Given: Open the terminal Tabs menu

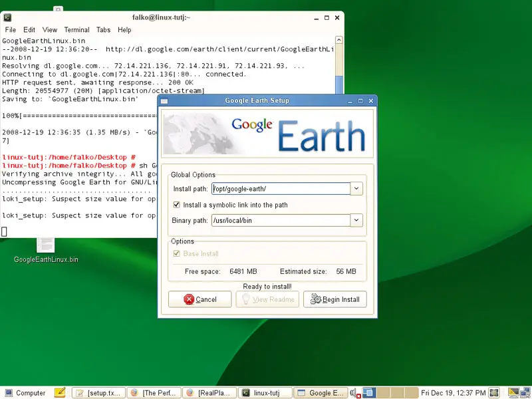Looking at the screenshot, I should (103, 30).
